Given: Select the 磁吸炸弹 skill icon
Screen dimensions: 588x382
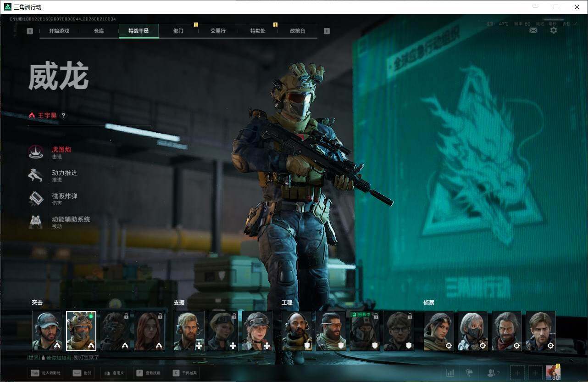Looking at the screenshot, I should click(36, 199).
